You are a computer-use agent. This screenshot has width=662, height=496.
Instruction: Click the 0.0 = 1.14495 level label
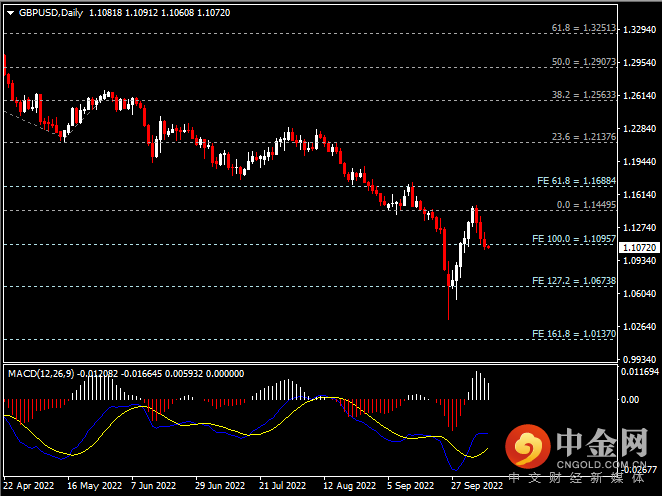click(586, 205)
